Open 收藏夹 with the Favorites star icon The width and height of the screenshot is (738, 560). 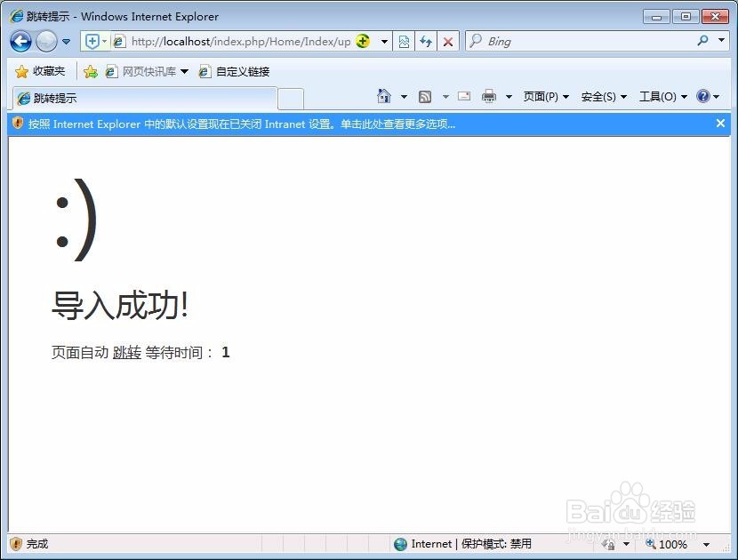pyautogui.click(x=36, y=71)
